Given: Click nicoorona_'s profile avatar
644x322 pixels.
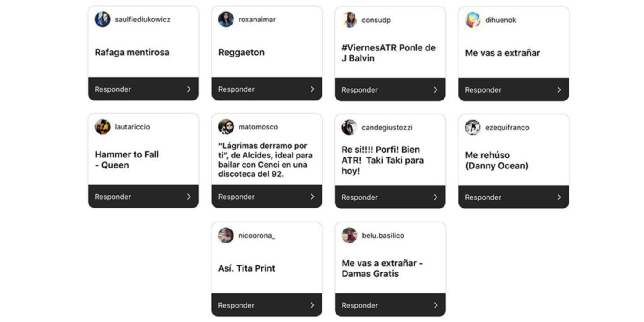Looking at the screenshot, I should coord(226,235).
